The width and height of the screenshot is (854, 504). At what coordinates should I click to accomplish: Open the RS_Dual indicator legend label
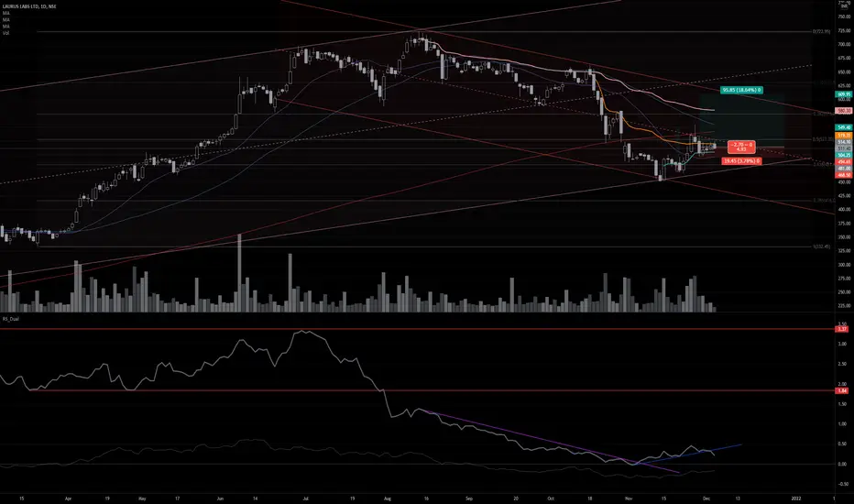pos(11,319)
